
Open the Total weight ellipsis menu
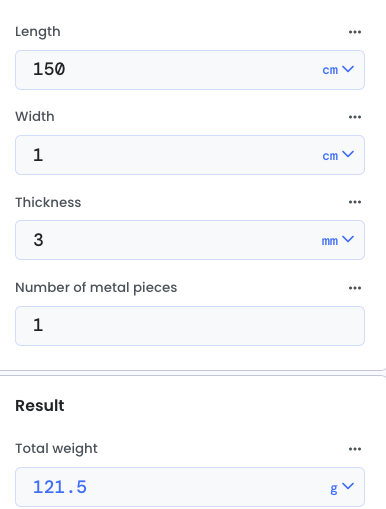(355, 449)
